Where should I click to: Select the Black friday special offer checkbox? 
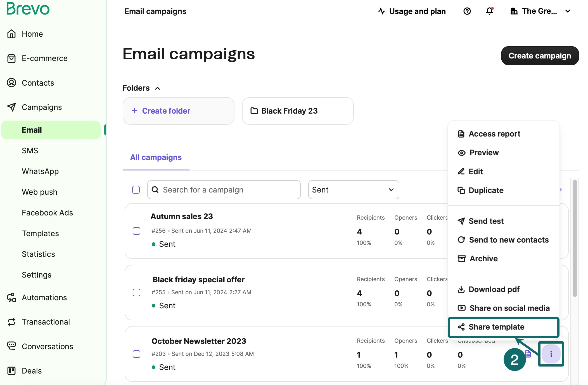tap(136, 292)
